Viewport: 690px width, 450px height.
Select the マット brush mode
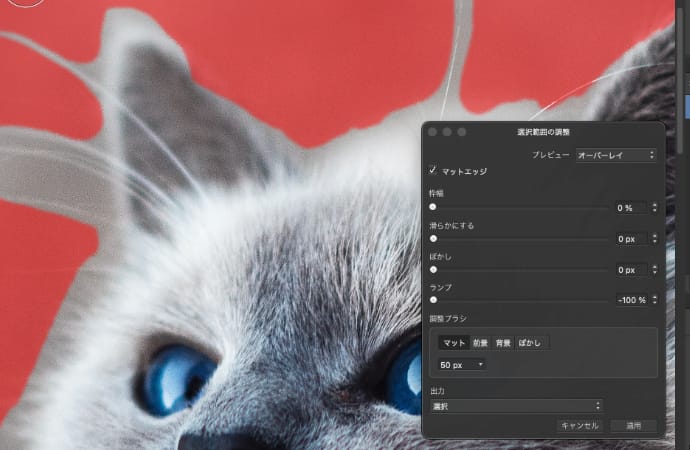click(453, 343)
